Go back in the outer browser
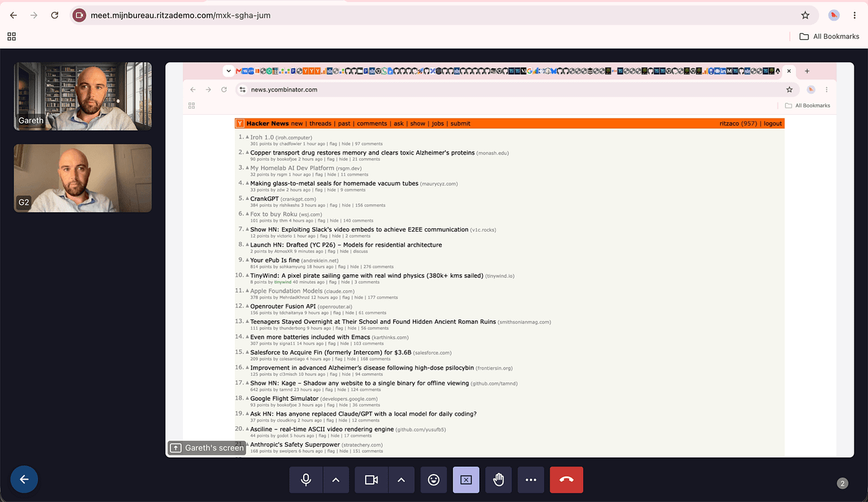The image size is (868, 502). tap(14, 16)
